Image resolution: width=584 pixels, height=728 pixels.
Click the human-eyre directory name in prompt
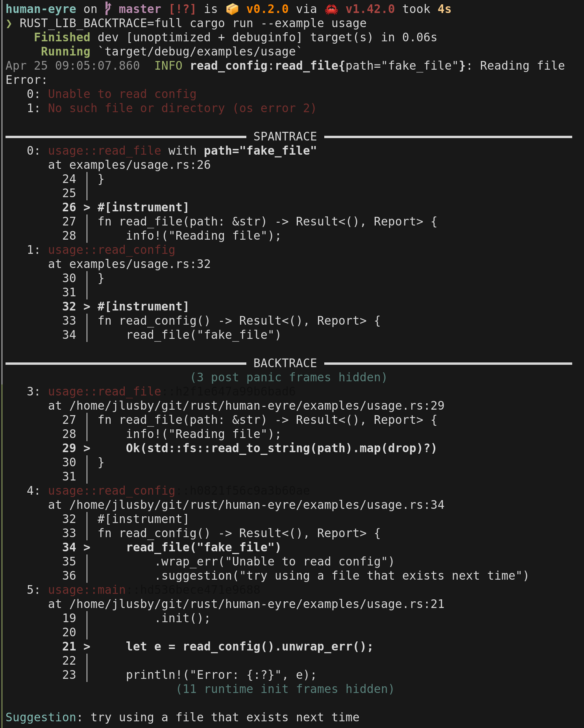41,9
